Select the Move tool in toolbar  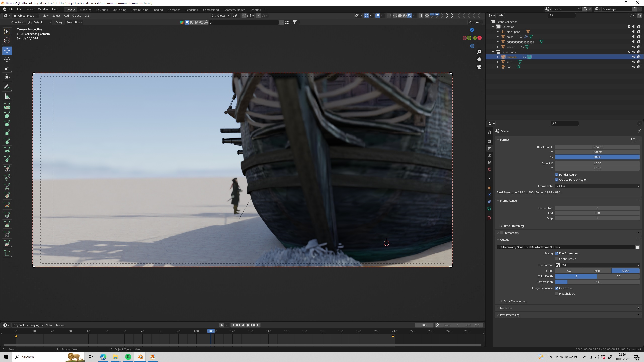click(7, 51)
